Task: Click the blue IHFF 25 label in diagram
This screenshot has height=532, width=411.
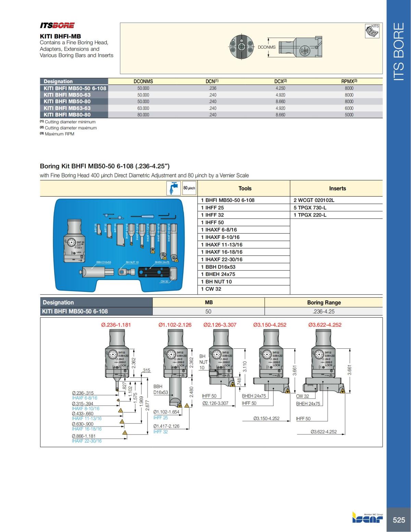Action: click(161, 418)
